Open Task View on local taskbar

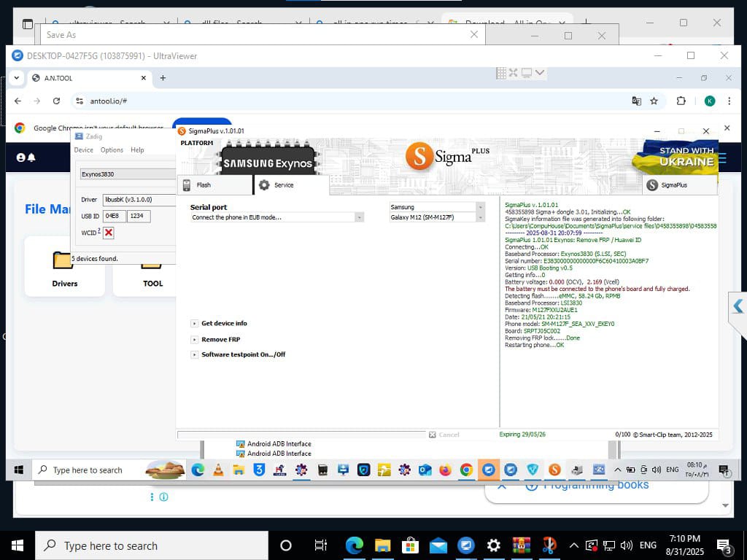tap(321, 545)
